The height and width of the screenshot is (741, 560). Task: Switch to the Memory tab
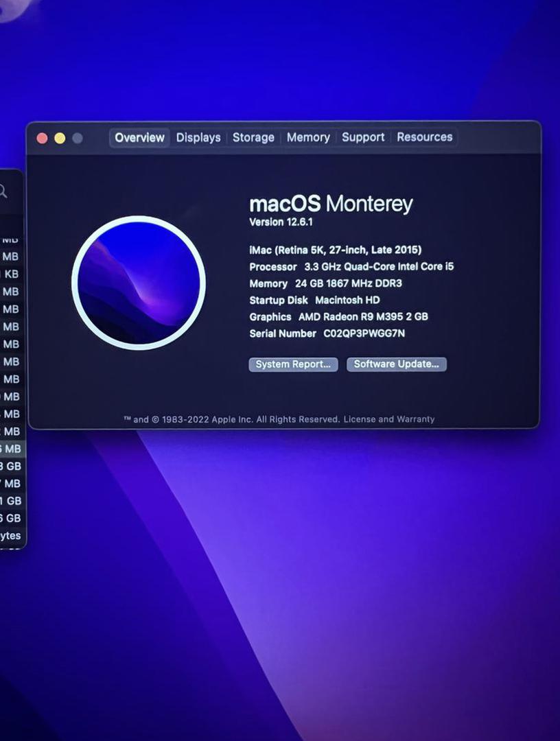pos(308,137)
